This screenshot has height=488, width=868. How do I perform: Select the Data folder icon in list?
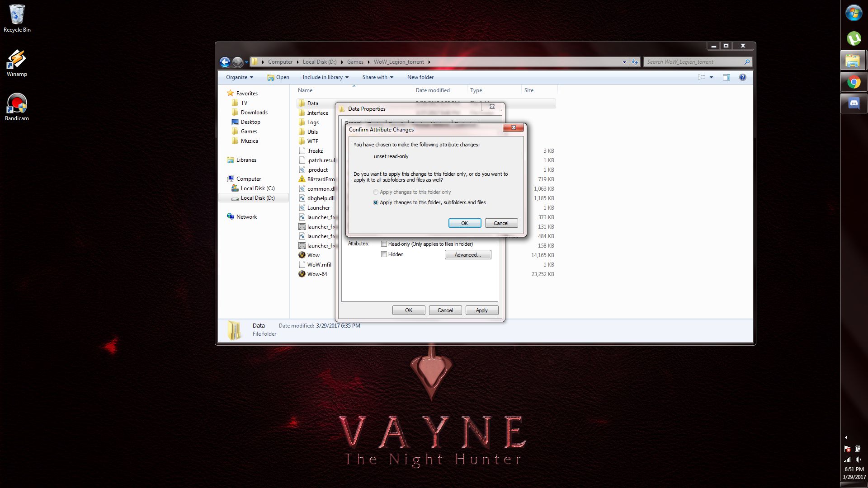[302, 103]
